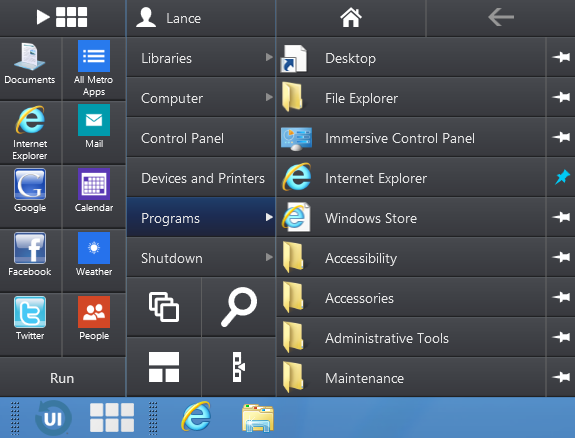Click the Home icon

click(x=351, y=18)
